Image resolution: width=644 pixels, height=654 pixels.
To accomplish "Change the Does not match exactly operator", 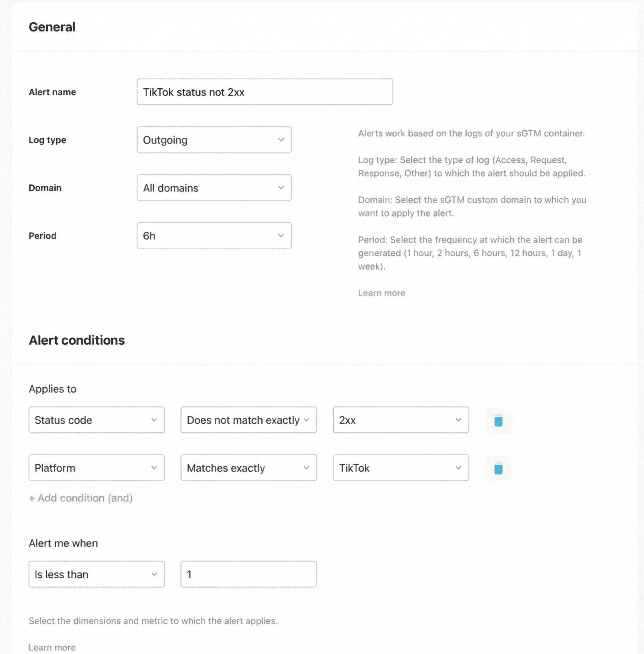I will (248, 420).
